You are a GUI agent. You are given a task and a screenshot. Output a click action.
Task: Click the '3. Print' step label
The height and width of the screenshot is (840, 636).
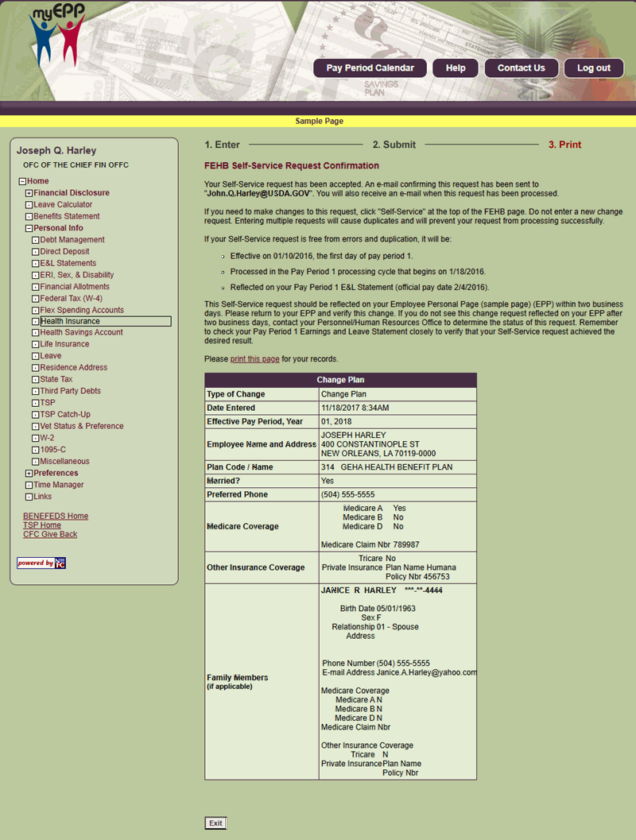point(564,145)
